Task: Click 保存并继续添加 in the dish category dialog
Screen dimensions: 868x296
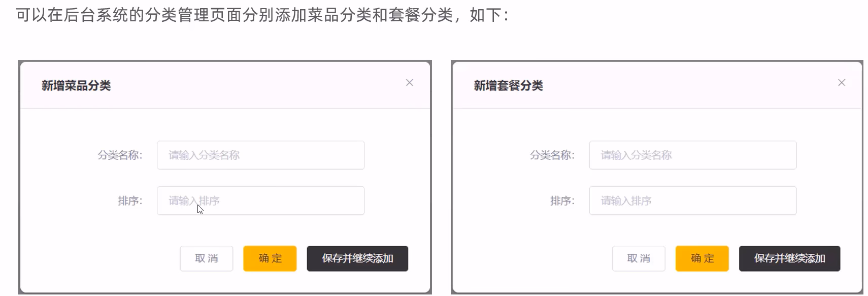Action: coord(357,258)
